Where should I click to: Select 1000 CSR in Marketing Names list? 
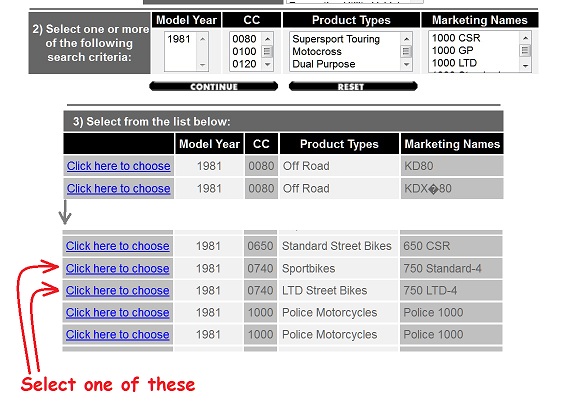[456, 38]
